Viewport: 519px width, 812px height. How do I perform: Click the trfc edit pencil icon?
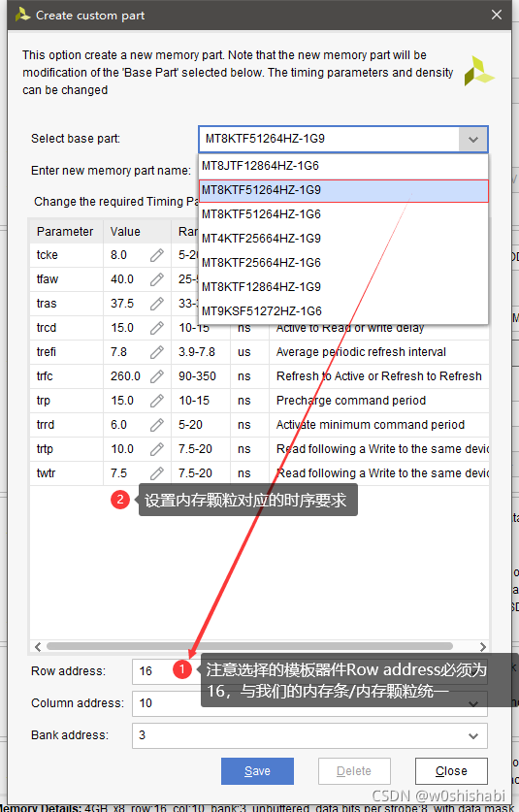click(x=157, y=376)
